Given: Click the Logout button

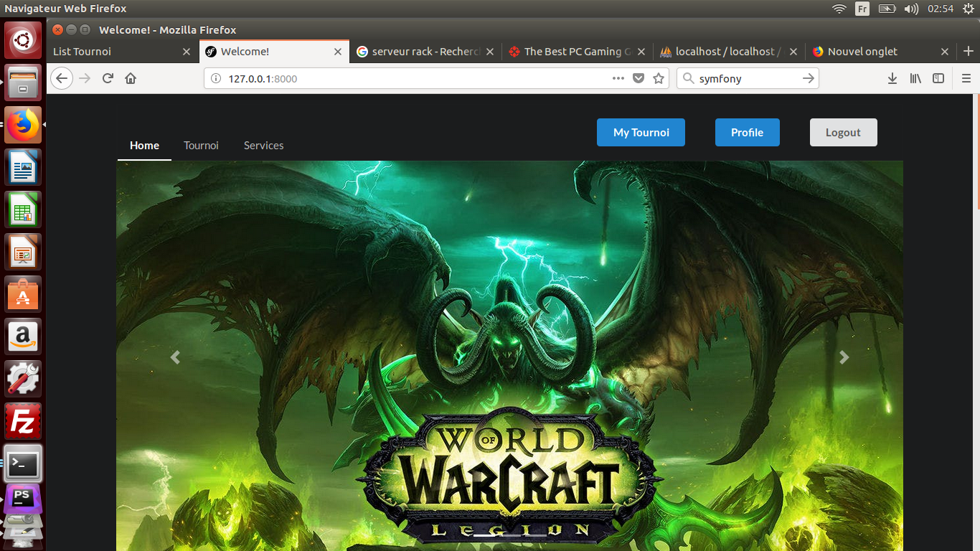Looking at the screenshot, I should [x=843, y=132].
